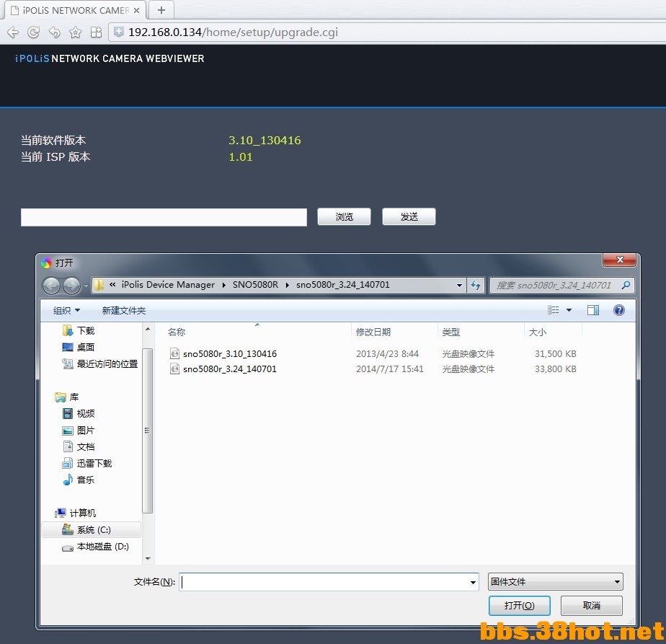Expand the arrow after iPolis Device Manager
The width and height of the screenshot is (666, 644).
click(x=224, y=286)
